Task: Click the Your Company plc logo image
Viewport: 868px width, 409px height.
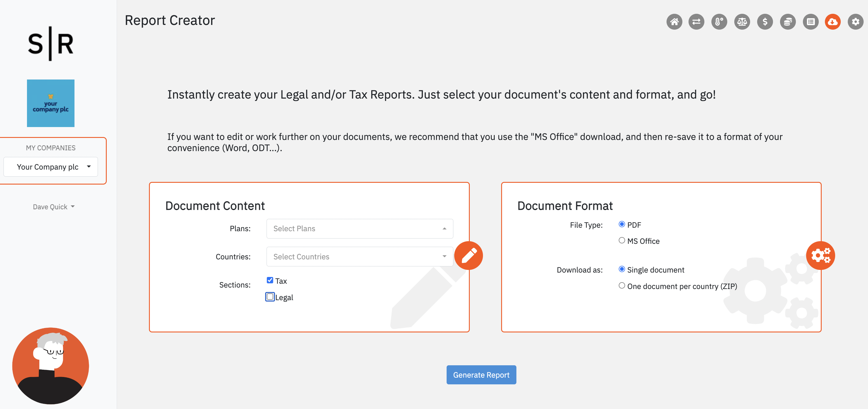Action: pyautogui.click(x=50, y=103)
